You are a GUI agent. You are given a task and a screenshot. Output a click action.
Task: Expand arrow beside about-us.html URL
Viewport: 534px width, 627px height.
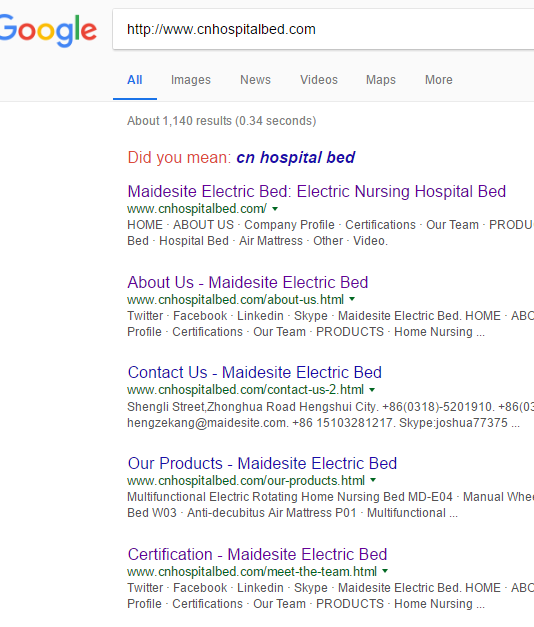coord(352,299)
